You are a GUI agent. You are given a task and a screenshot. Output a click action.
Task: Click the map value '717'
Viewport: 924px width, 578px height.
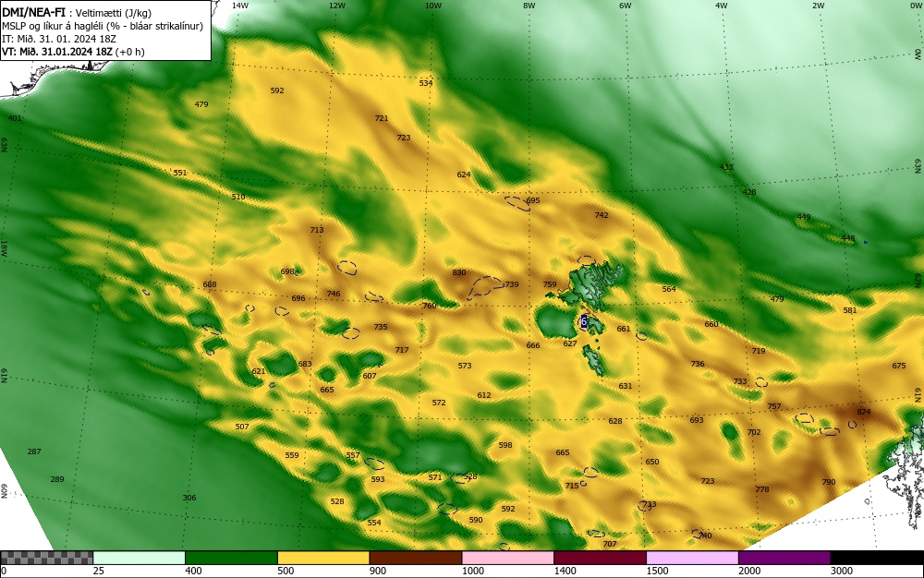point(402,350)
